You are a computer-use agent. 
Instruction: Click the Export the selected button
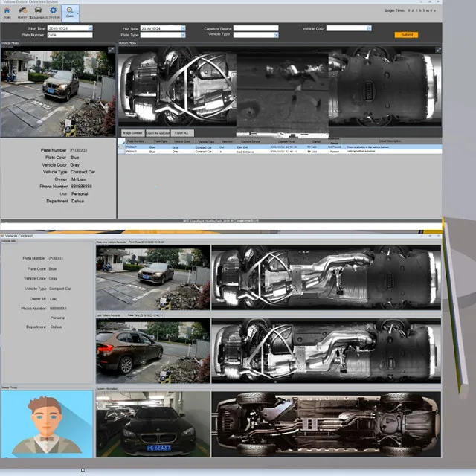coord(158,133)
